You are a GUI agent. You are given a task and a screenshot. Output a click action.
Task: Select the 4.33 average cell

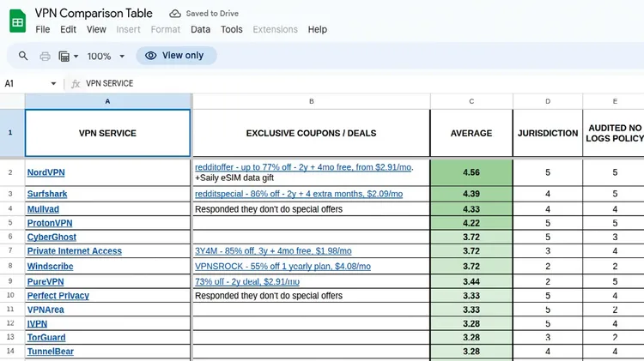(x=471, y=209)
